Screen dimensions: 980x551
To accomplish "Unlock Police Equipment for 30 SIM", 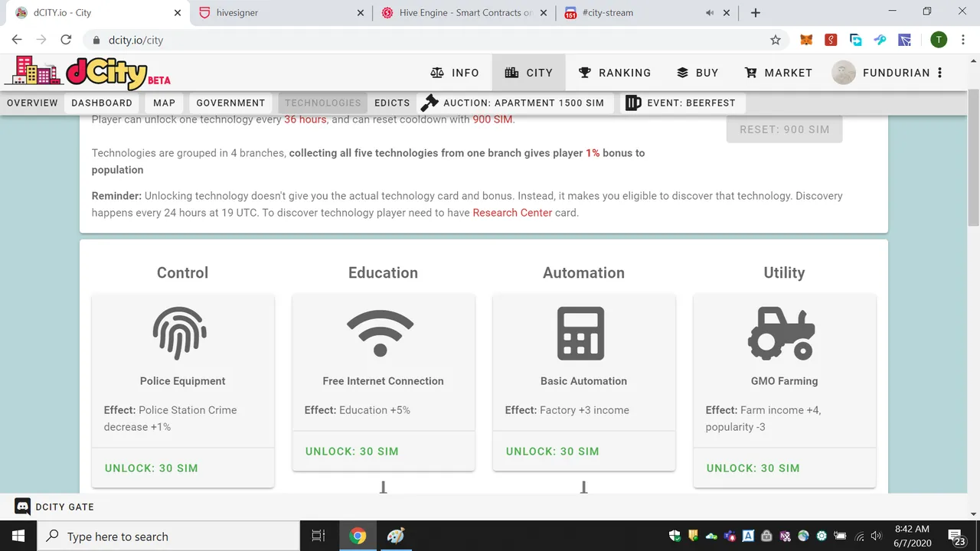I will 151,468.
